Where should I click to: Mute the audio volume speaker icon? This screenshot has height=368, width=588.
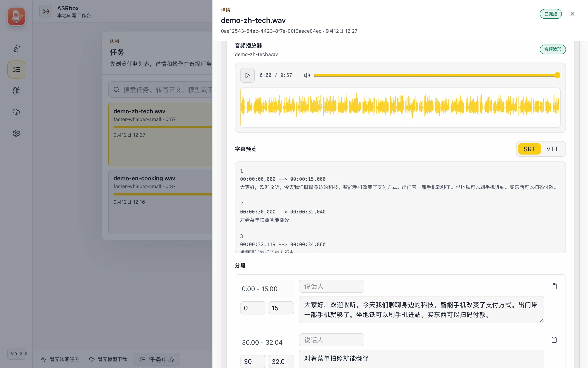tap(307, 75)
